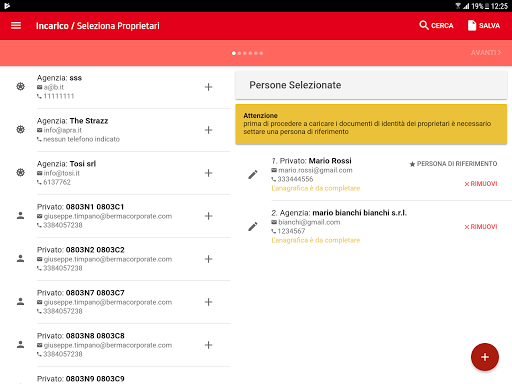
Task: Add Privato 0803N7 0803C7 with plus icon
Action: click(209, 302)
